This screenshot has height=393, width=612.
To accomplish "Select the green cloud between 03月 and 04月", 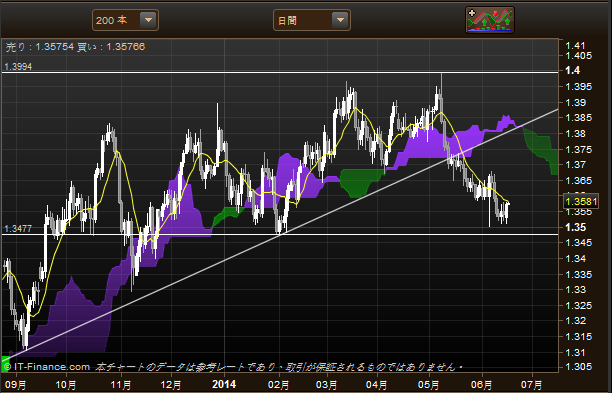I will [361, 183].
